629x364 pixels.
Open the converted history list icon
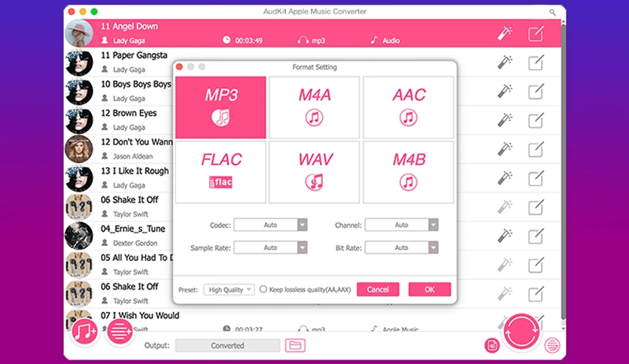click(x=552, y=345)
